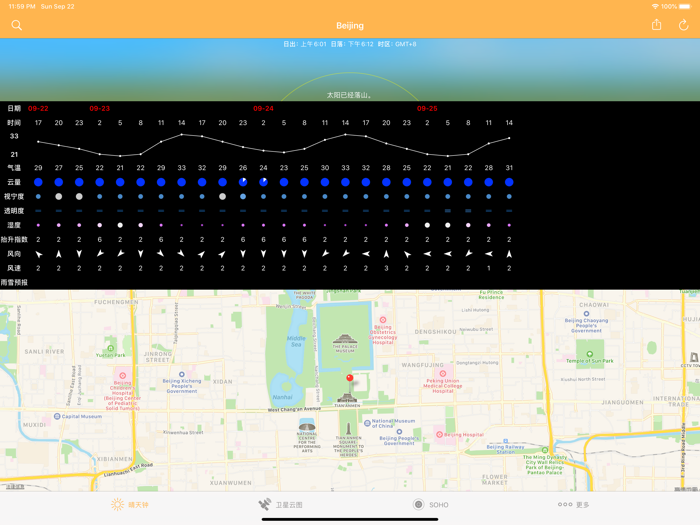Tap Beijing Obstetrics Gynecology Hospital marker
This screenshot has height=525, width=700.
coord(383,320)
